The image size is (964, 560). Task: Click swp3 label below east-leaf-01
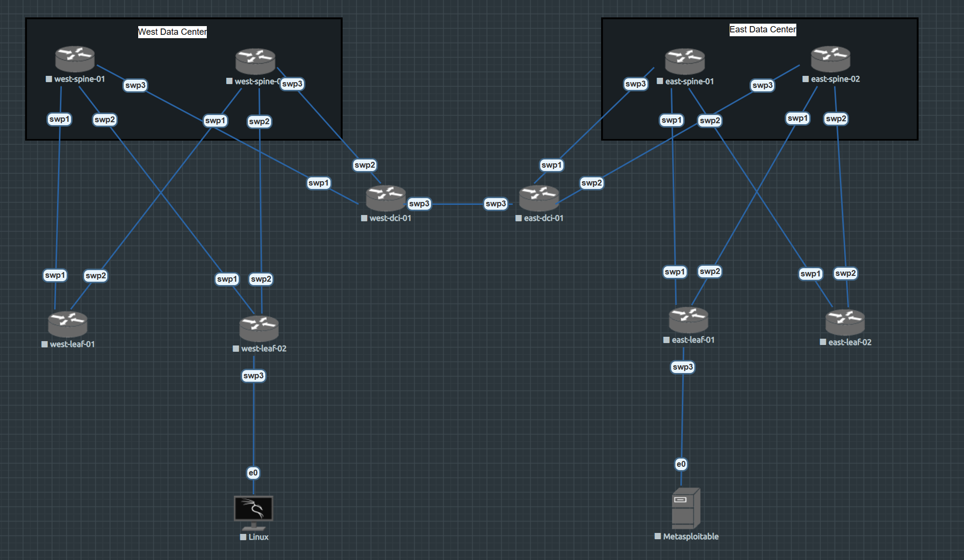click(683, 367)
